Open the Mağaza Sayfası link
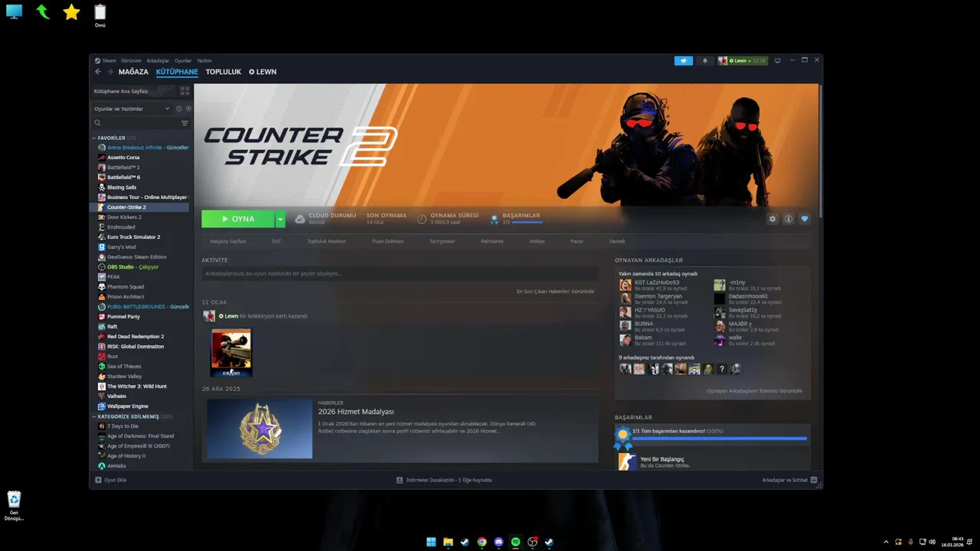The width and height of the screenshot is (980, 551). click(x=228, y=241)
